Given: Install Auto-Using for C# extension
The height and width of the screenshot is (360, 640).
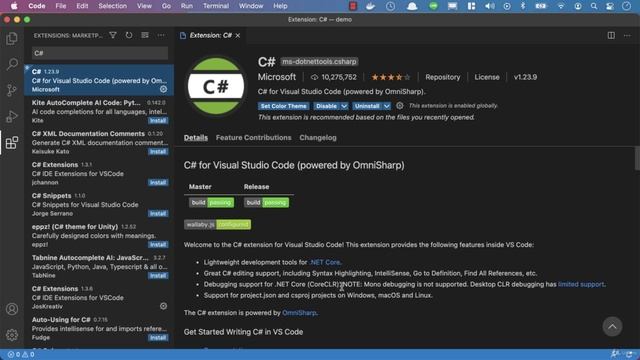Looking at the screenshot, I should point(158,338).
